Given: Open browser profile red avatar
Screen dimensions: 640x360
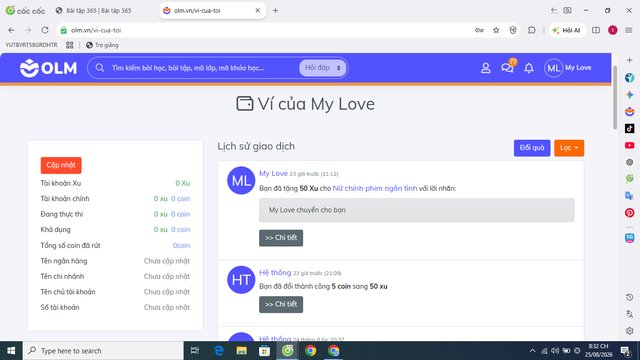Looking at the screenshot, I should pyautogui.click(x=613, y=30).
